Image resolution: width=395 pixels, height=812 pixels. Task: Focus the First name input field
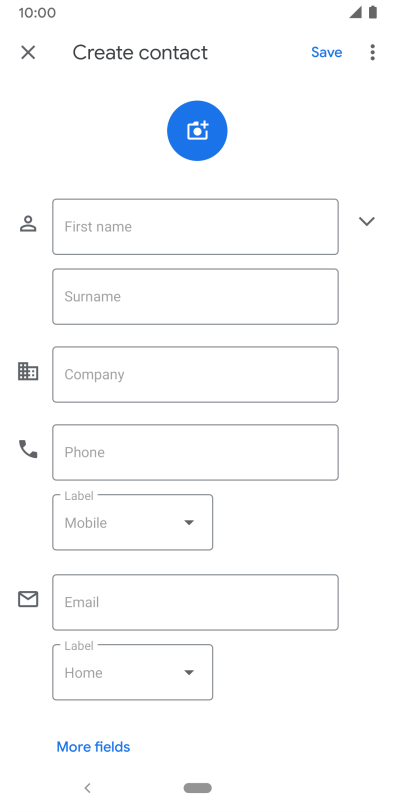196,227
